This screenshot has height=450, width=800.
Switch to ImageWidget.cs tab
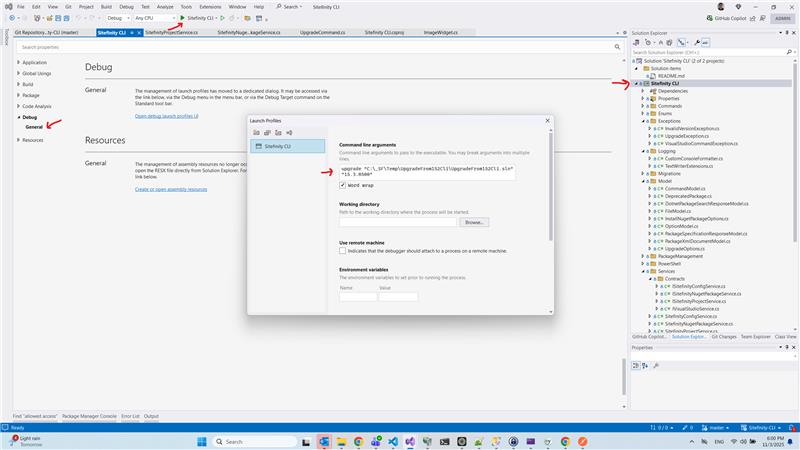coord(440,32)
